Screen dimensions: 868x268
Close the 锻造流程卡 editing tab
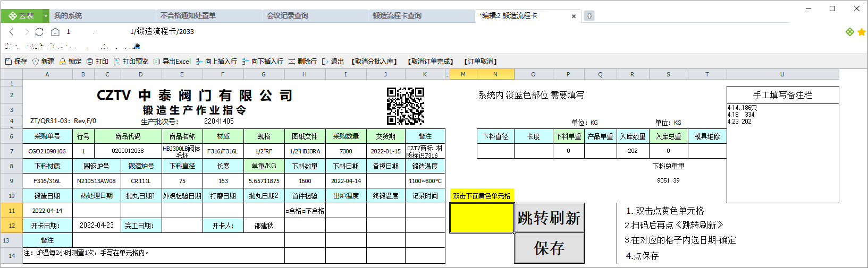click(574, 16)
